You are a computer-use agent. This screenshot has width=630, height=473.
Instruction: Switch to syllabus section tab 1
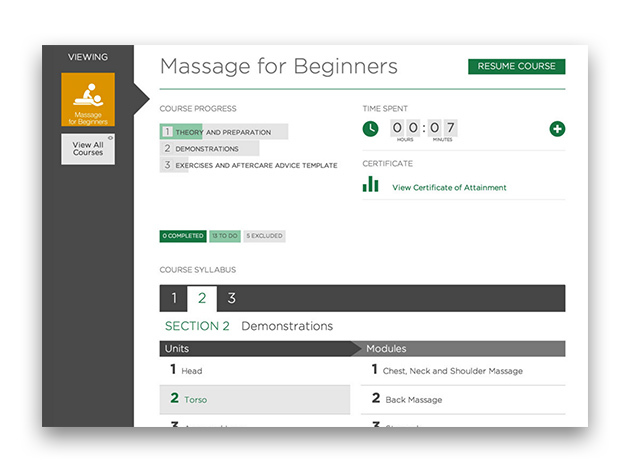click(x=174, y=298)
